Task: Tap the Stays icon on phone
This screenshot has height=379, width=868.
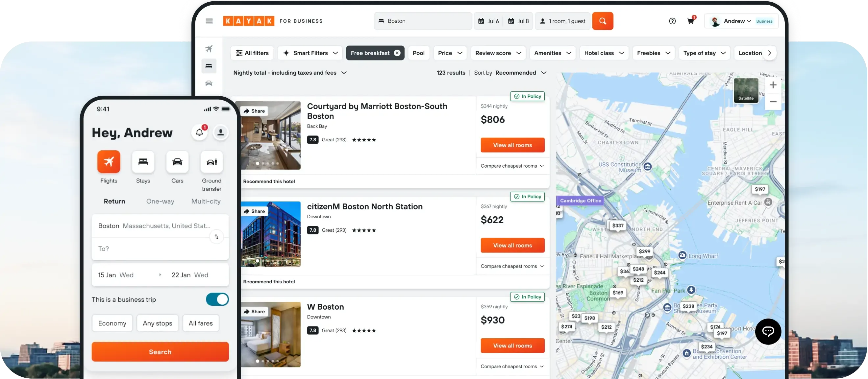Action: click(143, 162)
